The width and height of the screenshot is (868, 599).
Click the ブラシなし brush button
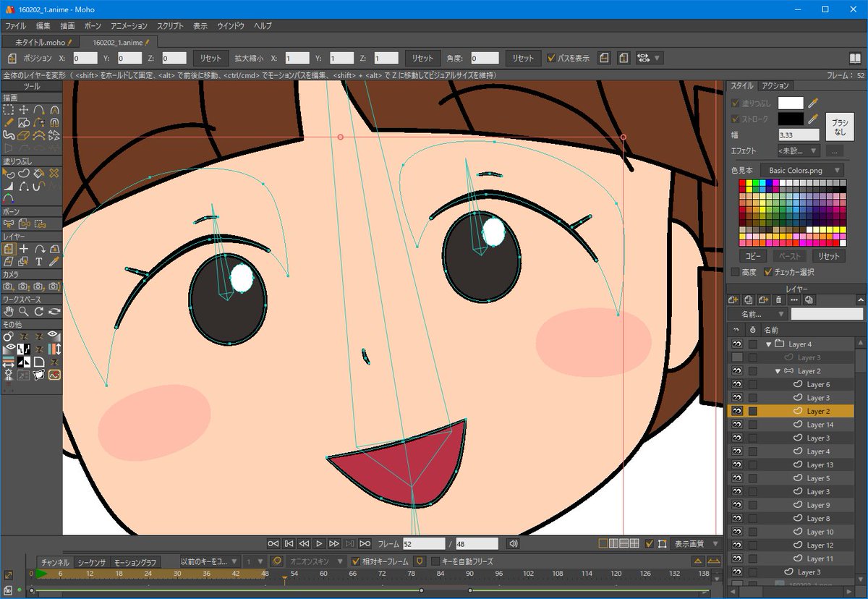click(x=839, y=127)
